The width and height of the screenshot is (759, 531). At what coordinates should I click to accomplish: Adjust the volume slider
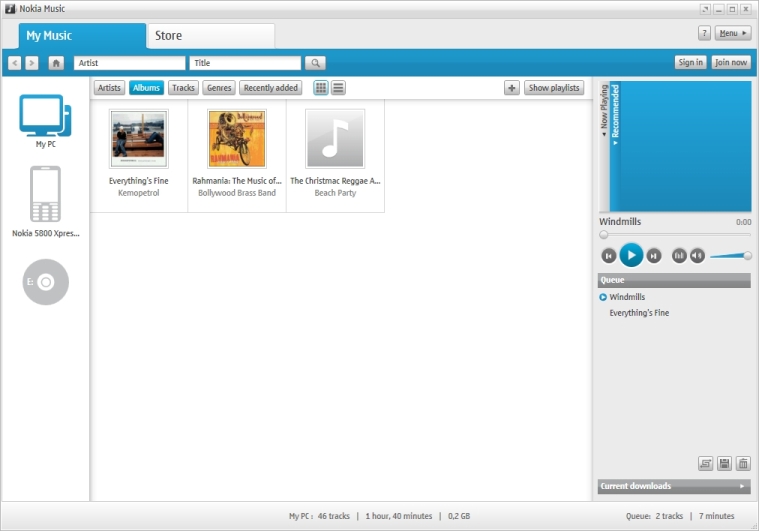pos(730,256)
